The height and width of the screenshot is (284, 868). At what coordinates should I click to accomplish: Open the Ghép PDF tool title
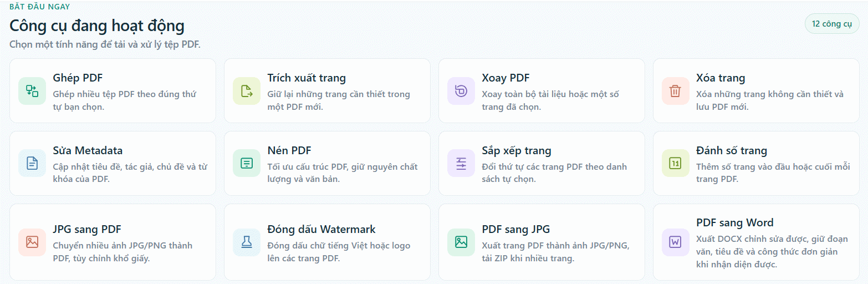click(78, 78)
